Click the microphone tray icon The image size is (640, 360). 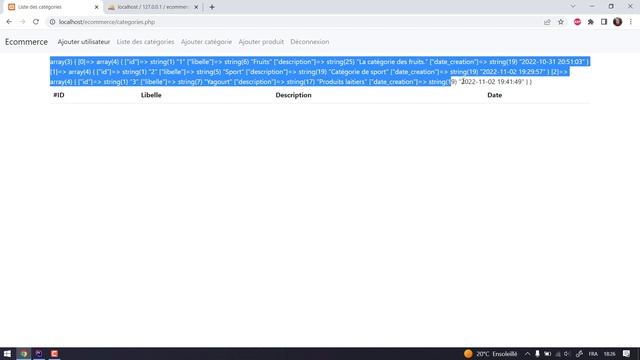[x=537, y=354]
